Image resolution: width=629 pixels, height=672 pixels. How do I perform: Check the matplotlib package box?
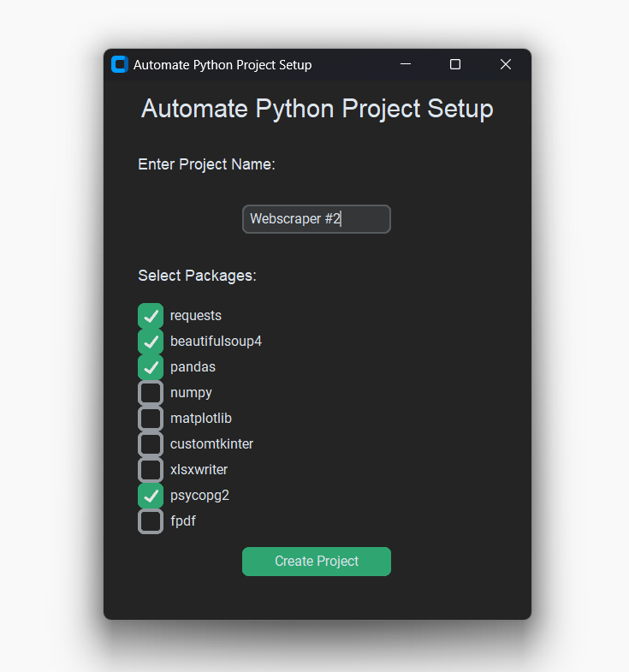coord(151,419)
